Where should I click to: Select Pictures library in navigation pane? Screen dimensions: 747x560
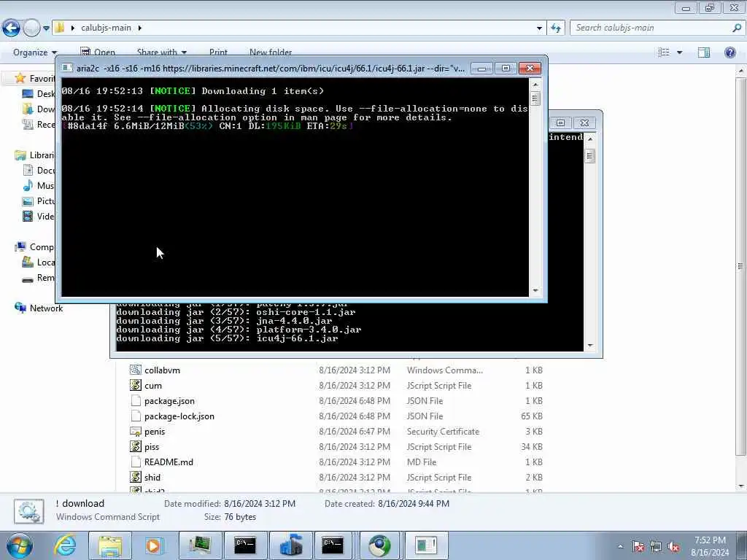39,201
